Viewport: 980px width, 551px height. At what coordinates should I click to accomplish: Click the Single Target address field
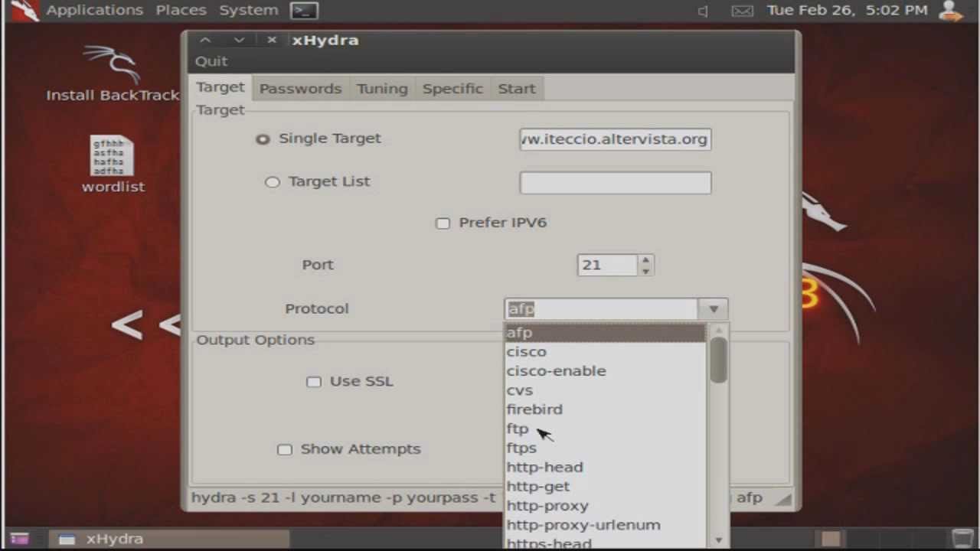[x=616, y=139]
